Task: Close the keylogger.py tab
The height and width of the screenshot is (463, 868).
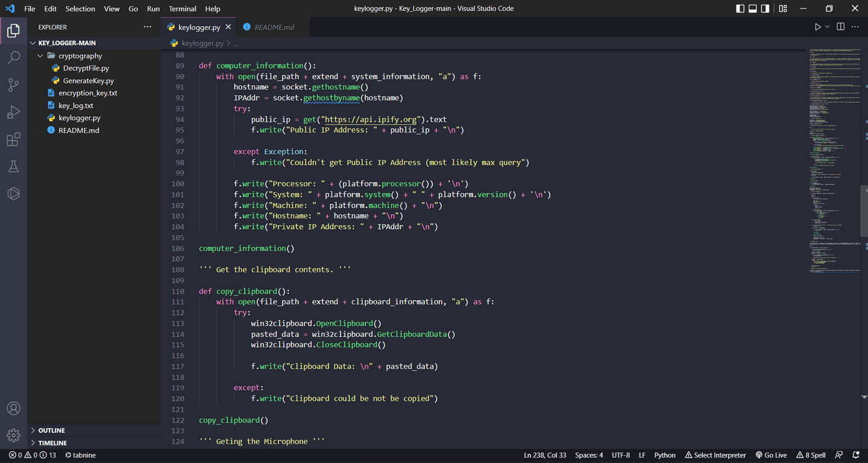Action: [228, 27]
